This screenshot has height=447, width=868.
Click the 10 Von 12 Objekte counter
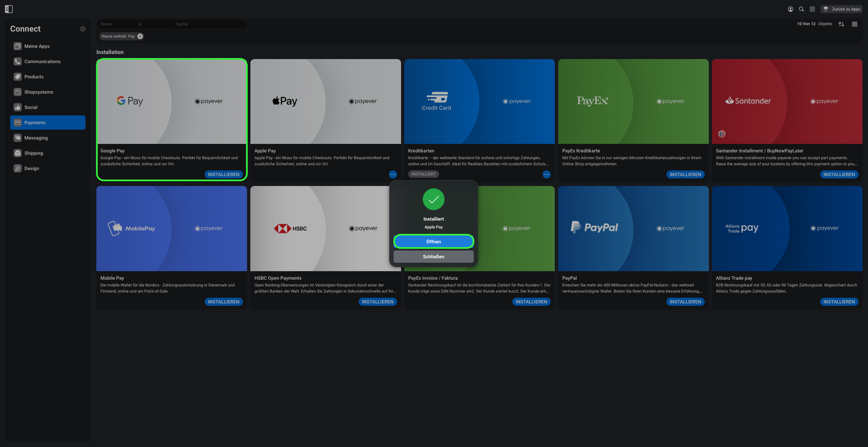(814, 24)
